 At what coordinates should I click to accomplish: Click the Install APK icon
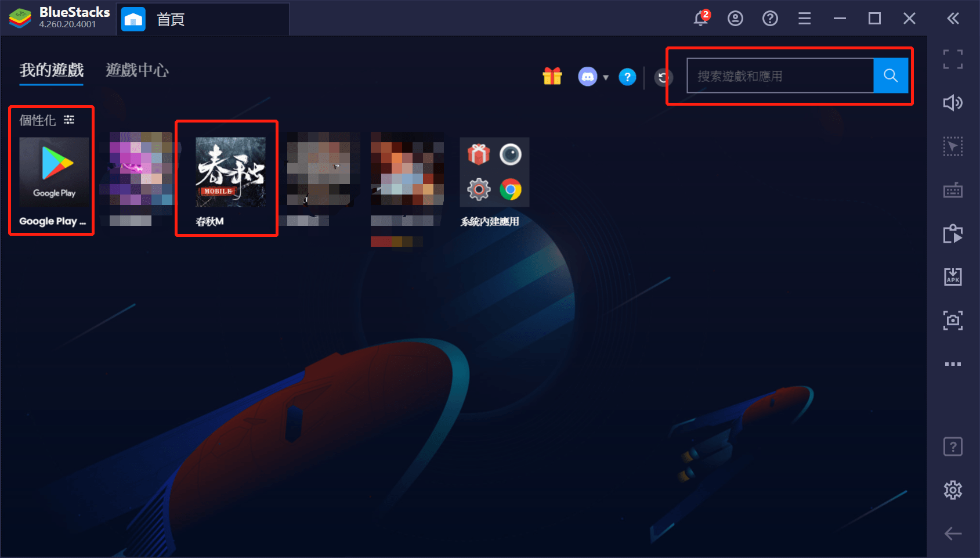coord(953,276)
